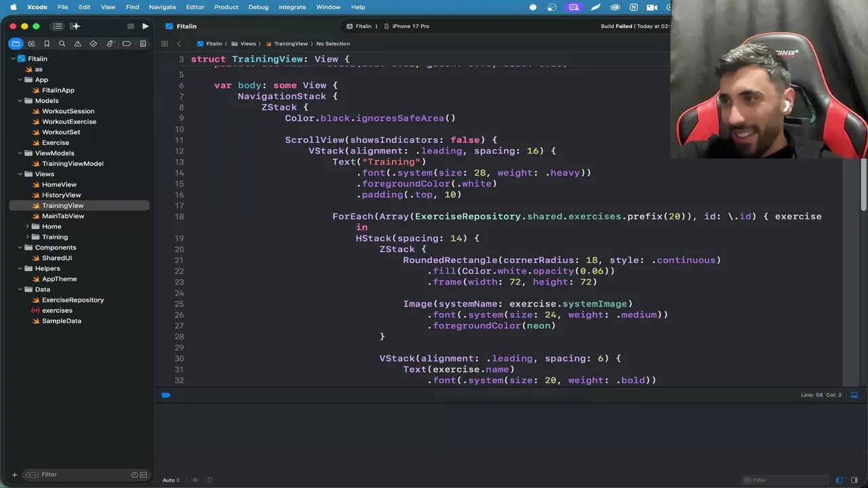Choose the iPhone 17 Pro run destination
The height and width of the screenshot is (488, 868).
pos(407,26)
